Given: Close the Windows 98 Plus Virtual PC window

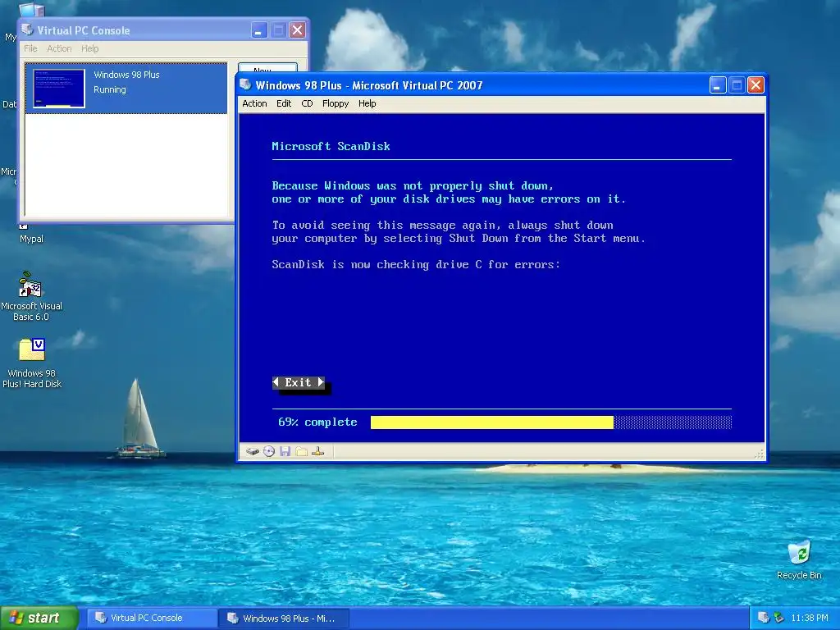Looking at the screenshot, I should (756, 84).
